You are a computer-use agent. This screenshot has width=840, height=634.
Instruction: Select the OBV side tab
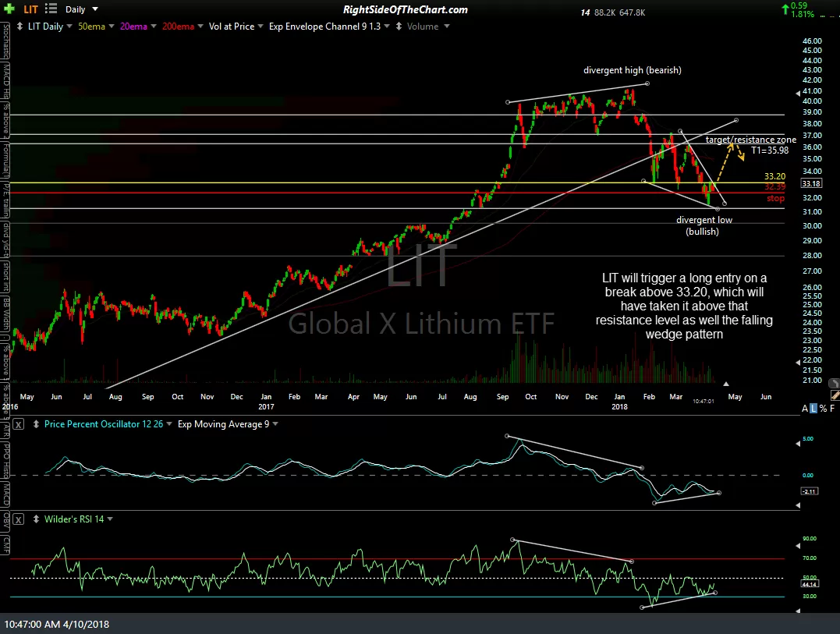[x=5, y=520]
